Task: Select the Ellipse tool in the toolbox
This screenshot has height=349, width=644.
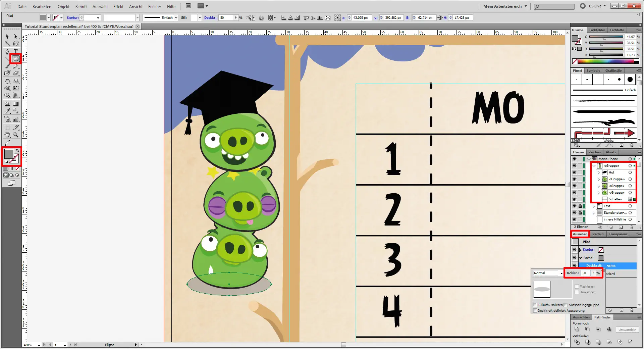Action: pos(15,59)
